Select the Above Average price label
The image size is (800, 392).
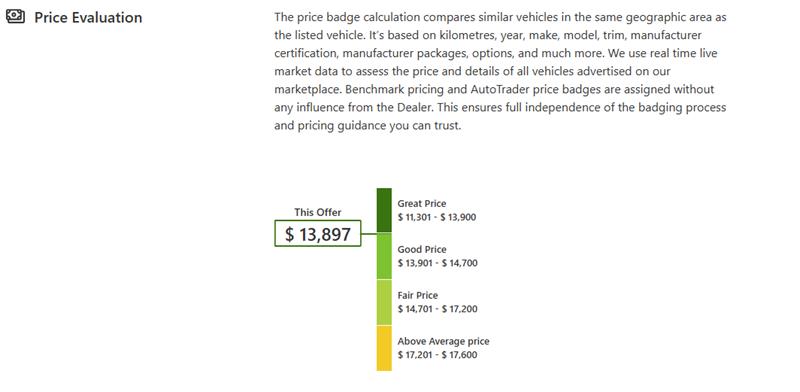tap(443, 341)
